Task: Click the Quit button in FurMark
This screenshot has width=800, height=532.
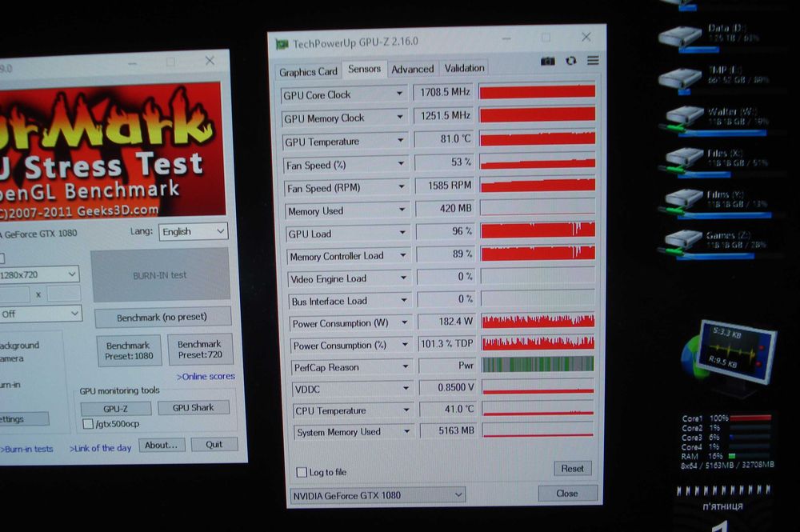Action: (x=214, y=444)
